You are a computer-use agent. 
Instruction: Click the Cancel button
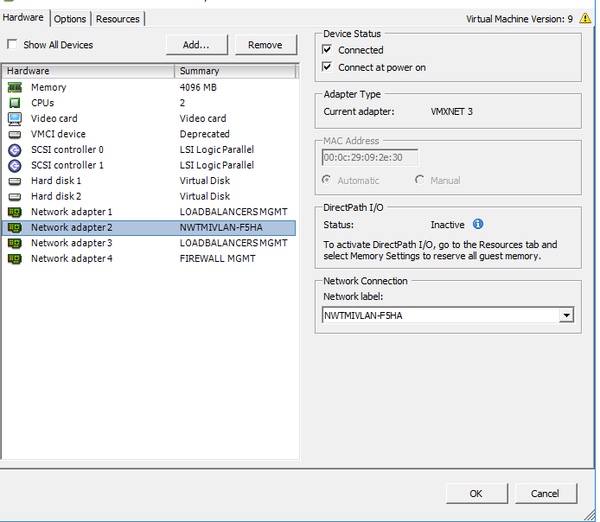tap(545, 493)
